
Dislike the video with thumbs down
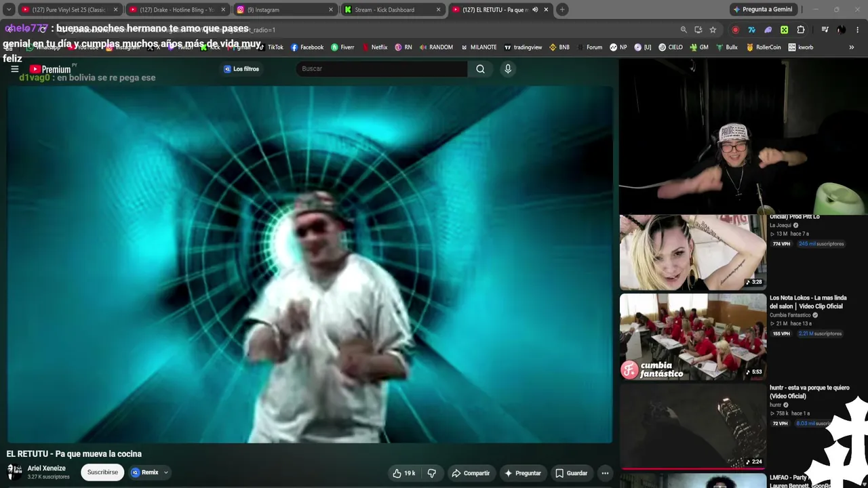432,473
